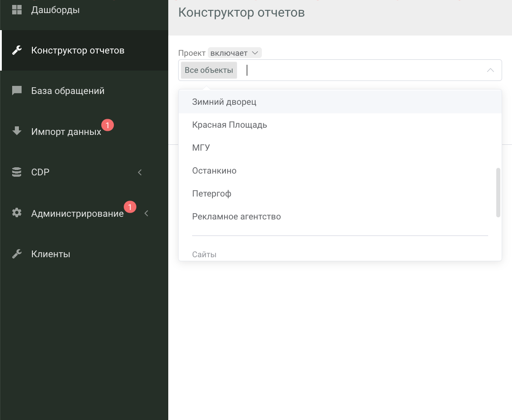512x420 pixels.
Task: Click the download arrow icon for Импорт данных
Action: pyautogui.click(x=17, y=131)
